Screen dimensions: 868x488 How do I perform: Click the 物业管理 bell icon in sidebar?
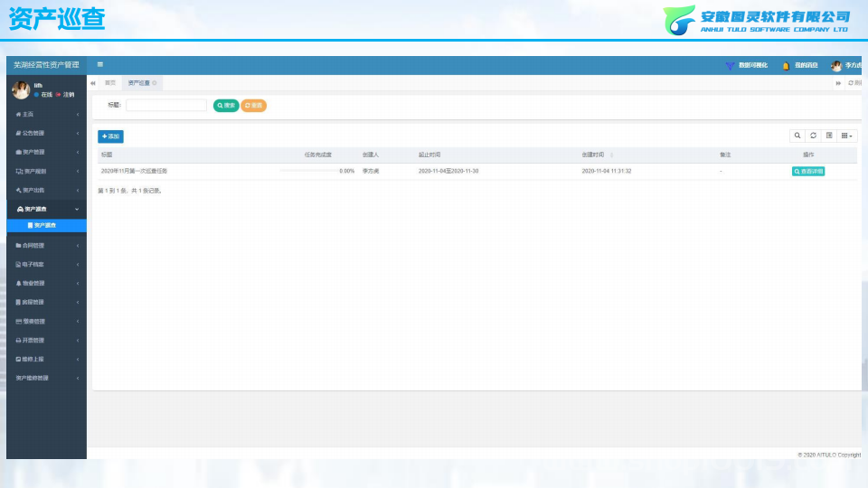tap(18, 283)
